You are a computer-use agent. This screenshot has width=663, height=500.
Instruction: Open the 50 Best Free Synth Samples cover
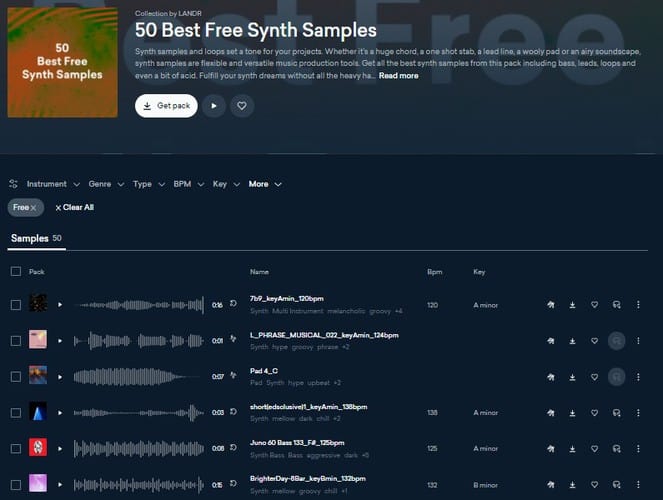pyautogui.click(x=63, y=62)
